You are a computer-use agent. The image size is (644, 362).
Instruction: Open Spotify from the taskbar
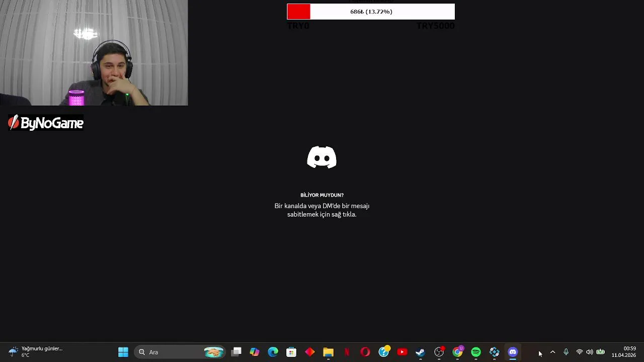[476, 352]
